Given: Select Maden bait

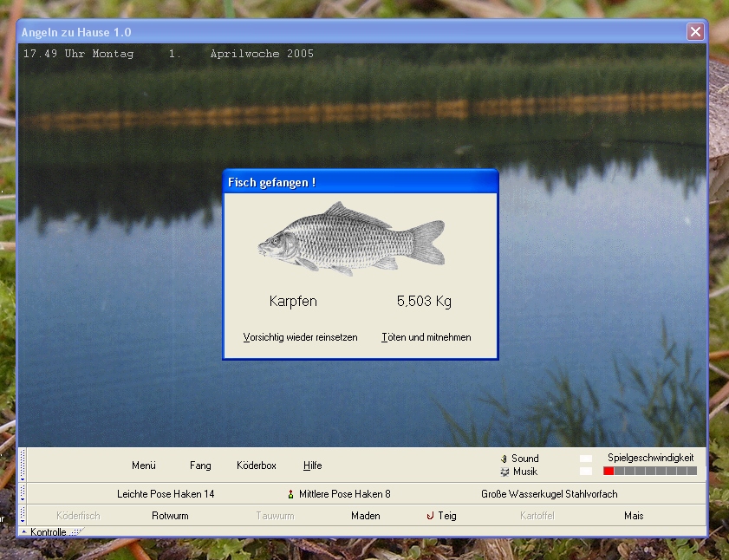Looking at the screenshot, I should [x=366, y=516].
